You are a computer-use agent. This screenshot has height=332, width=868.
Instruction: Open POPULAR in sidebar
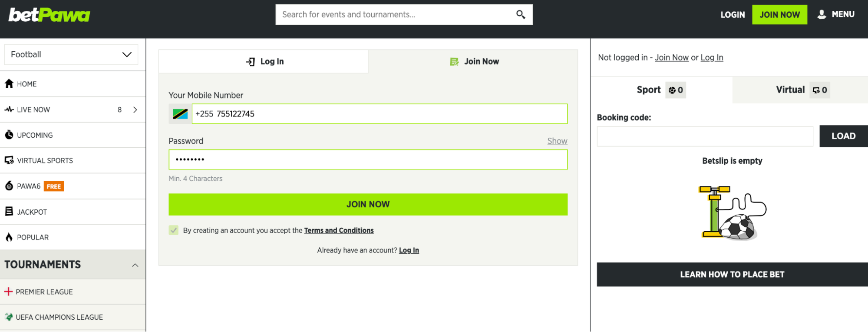pos(73,237)
